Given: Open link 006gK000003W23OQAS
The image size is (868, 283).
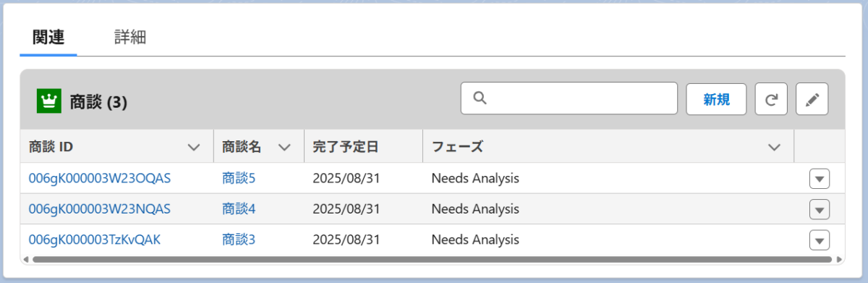Looking at the screenshot, I should click(x=100, y=178).
